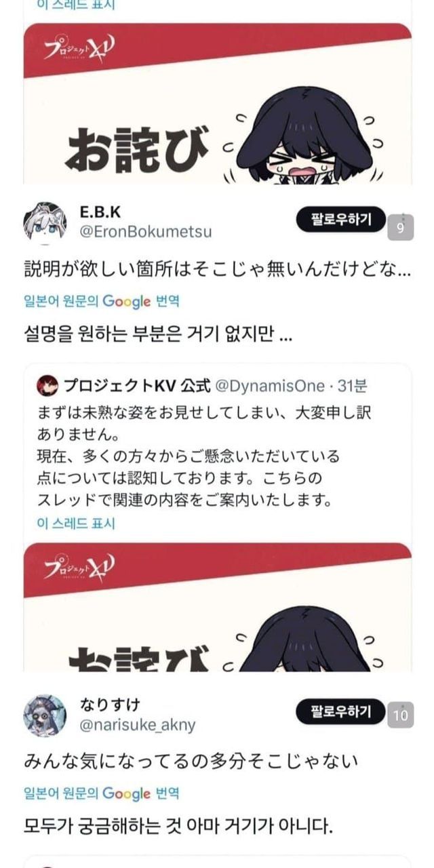Open @narisuke_akny handle
Screen dimensions: 434x868
click(138, 725)
